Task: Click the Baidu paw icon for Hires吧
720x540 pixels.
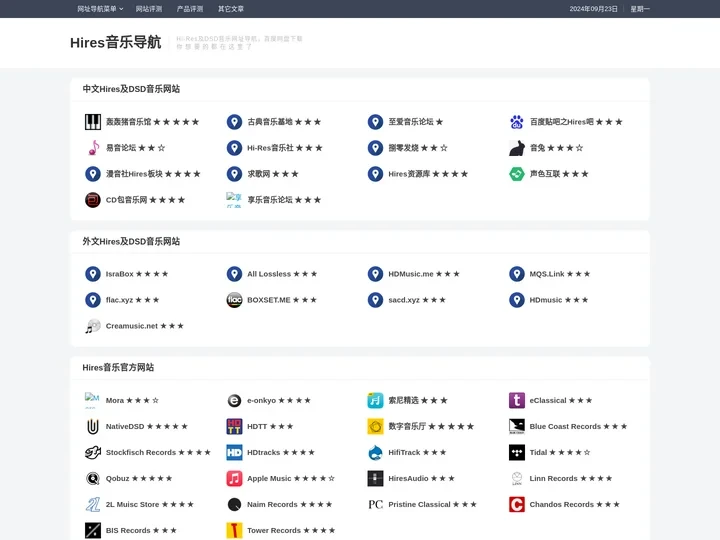Action: tap(517, 122)
